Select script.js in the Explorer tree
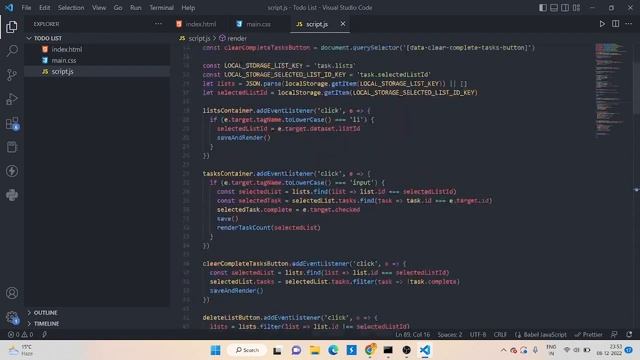This screenshot has height=360, width=640. tap(97, 71)
